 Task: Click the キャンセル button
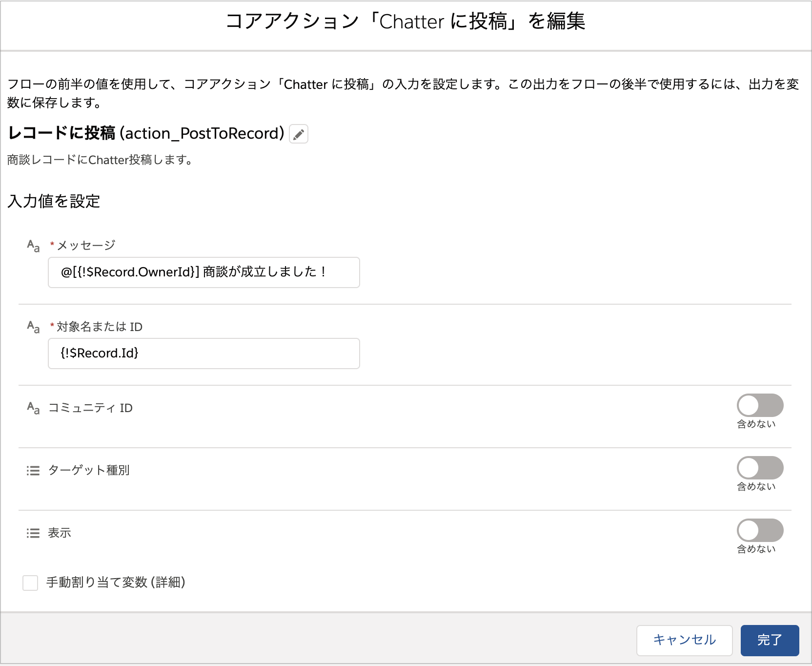pyautogui.click(x=685, y=640)
